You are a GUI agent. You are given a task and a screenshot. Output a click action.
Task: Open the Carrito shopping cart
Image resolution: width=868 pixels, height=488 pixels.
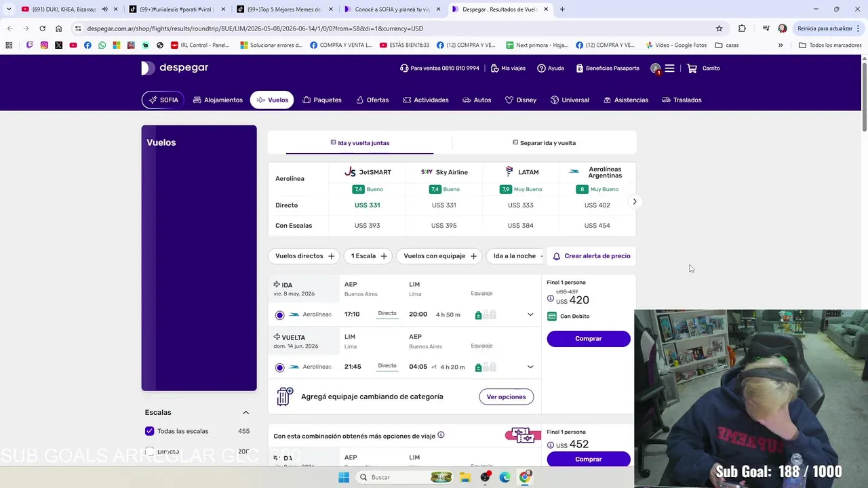pos(703,68)
